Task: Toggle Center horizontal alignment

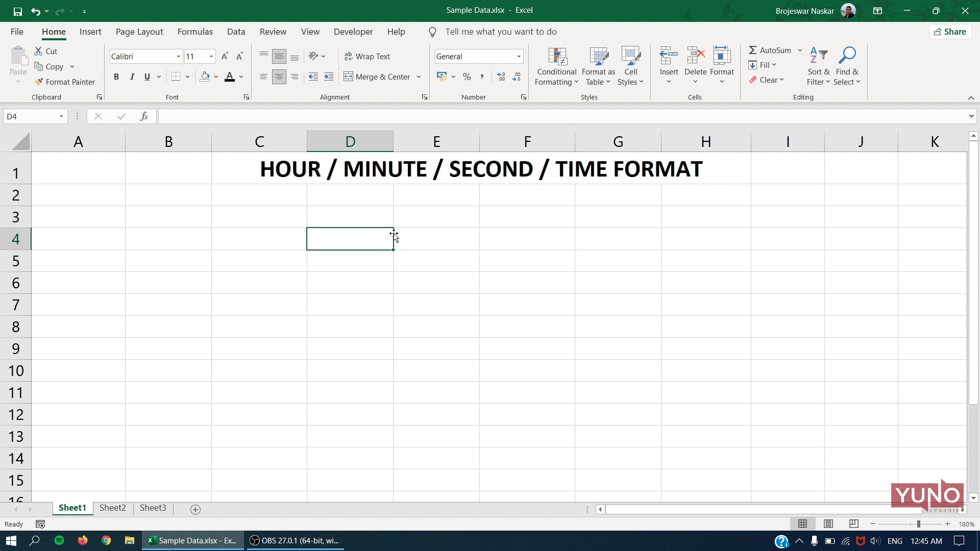Action: click(279, 77)
